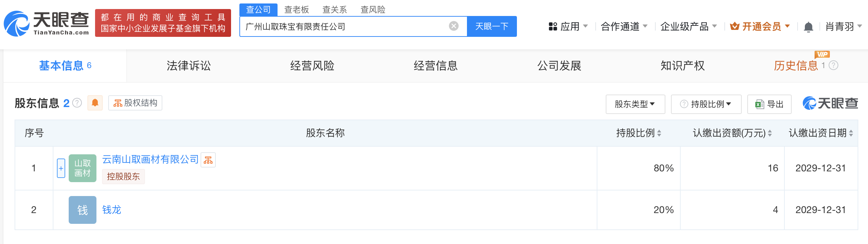Screen dimensions: 868x244
Task: Open shareholder 钱龙 link
Action: pos(112,210)
